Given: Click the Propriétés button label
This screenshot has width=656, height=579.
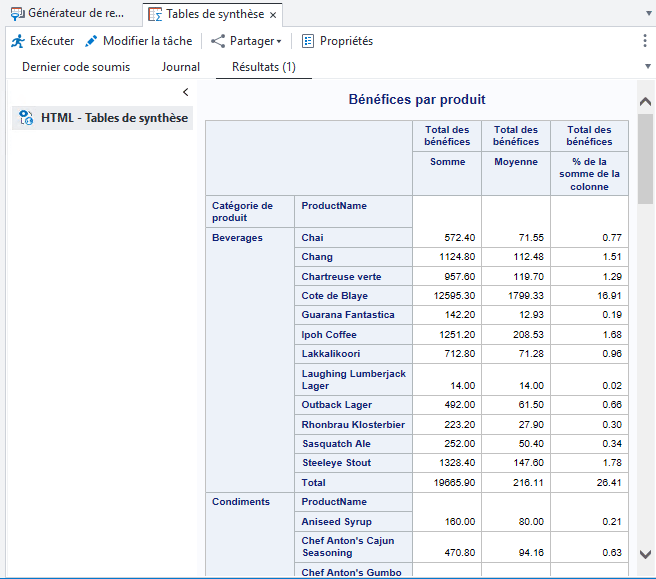Looking at the screenshot, I should pos(346,41).
